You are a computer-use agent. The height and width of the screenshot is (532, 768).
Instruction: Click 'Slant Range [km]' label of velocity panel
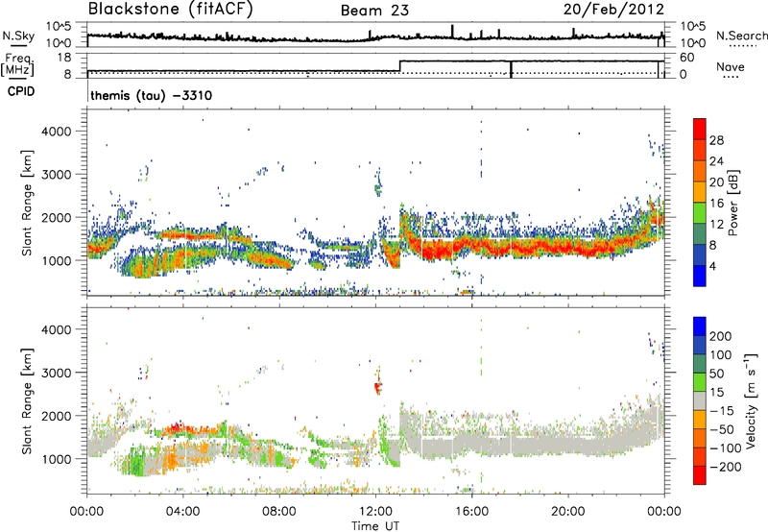click(28, 400)
